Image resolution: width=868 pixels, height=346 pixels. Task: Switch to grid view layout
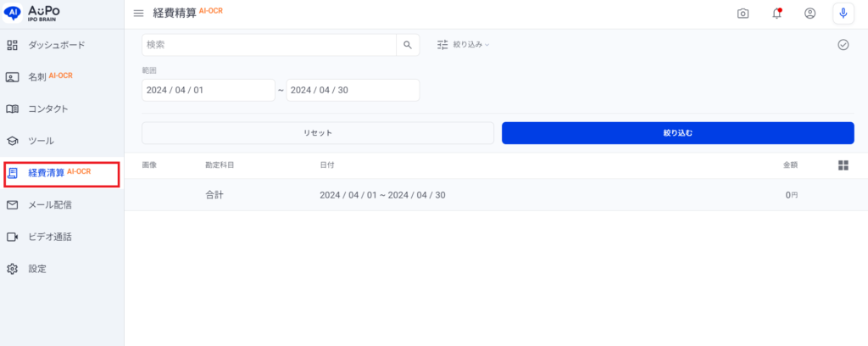(843, 165)
